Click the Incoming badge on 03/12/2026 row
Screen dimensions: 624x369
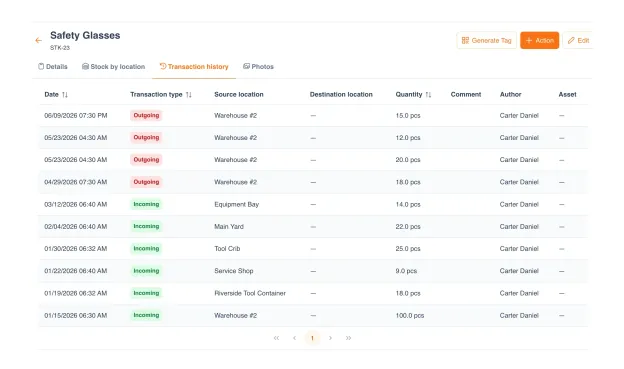coord(146,204)
